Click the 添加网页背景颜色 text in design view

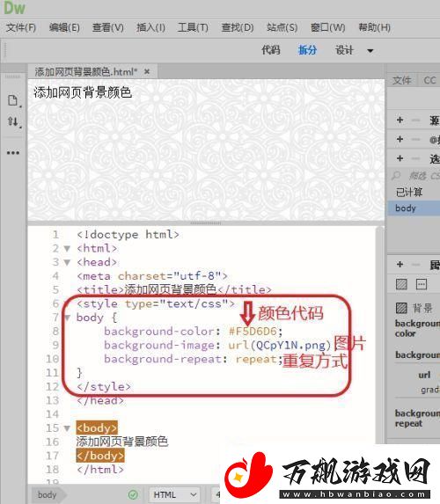pyautogui.click(x=83, y=92)
